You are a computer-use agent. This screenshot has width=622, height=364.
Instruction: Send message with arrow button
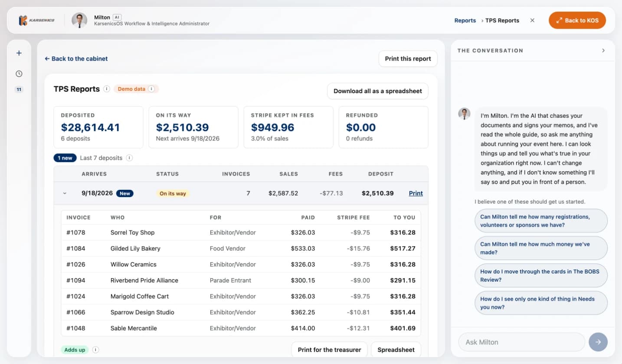pyautogui.click(x=598, y=342)
